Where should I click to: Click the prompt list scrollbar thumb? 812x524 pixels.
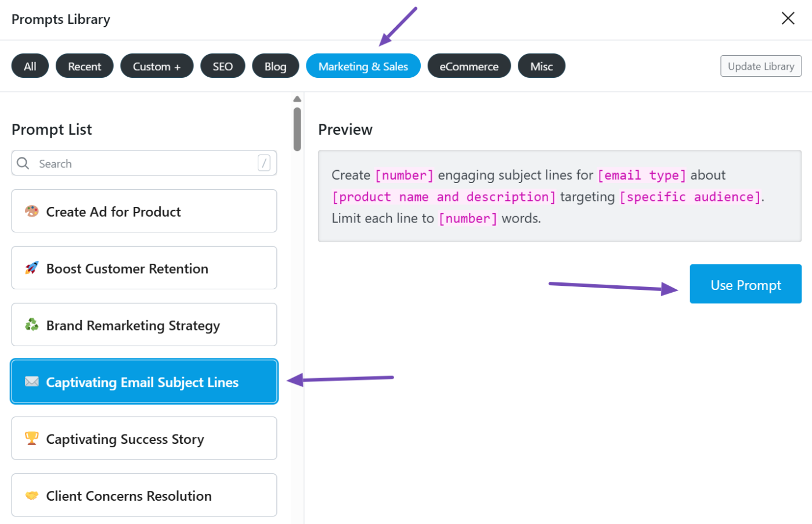click(x=297, y=129)
